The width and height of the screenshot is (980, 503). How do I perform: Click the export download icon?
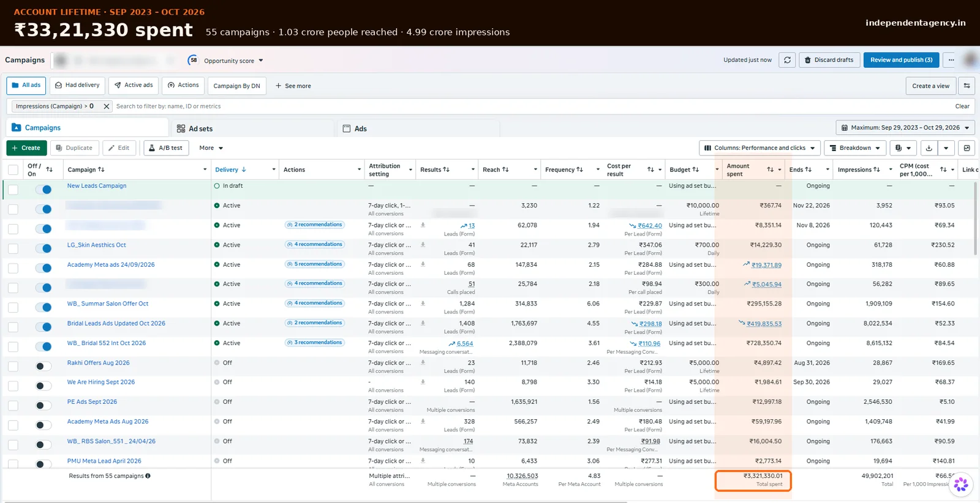(x=929, y=148)
